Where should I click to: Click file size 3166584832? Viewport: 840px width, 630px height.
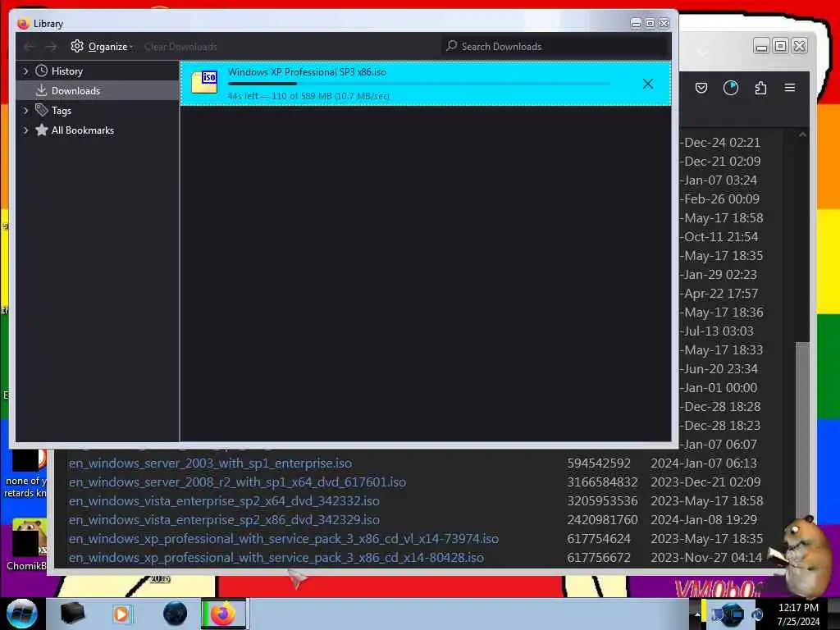pyautogui.click(x=602, y=482)
